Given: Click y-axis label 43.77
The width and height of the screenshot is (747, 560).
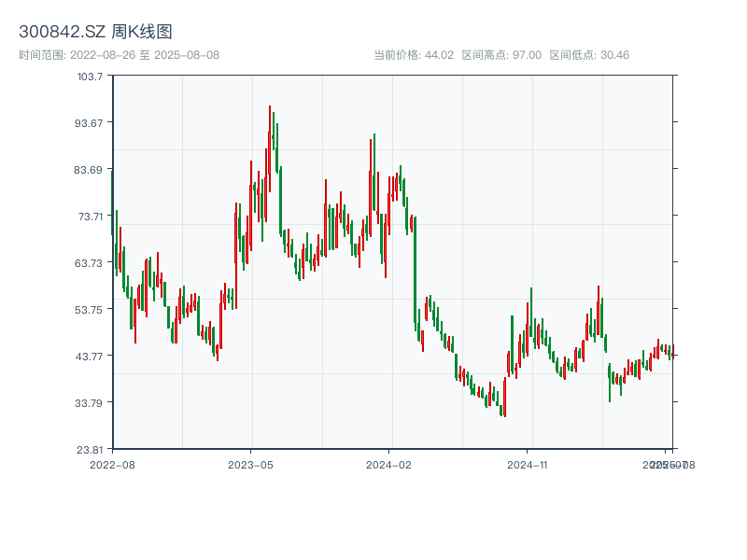Looking at the screenshot, I should pyautogui.click(x=89, y=357).
